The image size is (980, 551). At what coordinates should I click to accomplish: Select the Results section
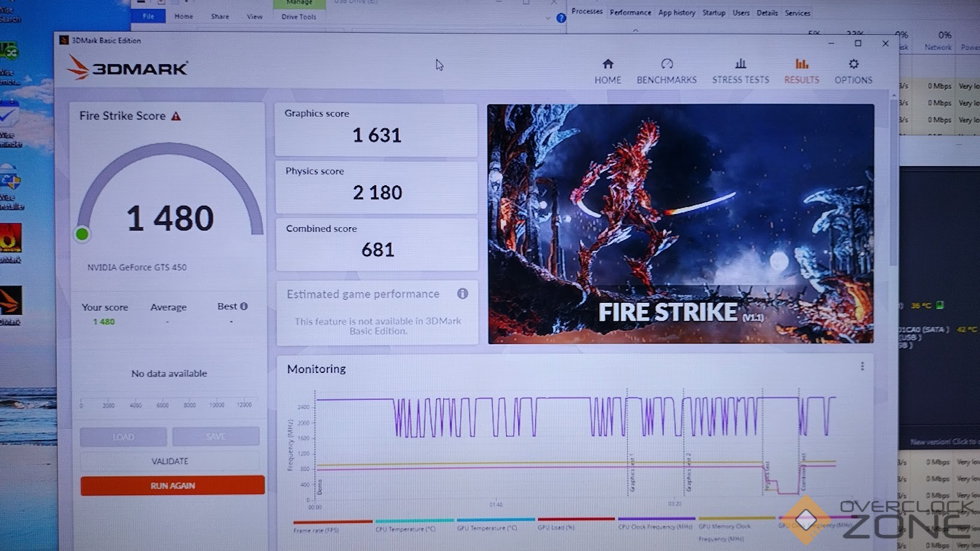(801, 71)
